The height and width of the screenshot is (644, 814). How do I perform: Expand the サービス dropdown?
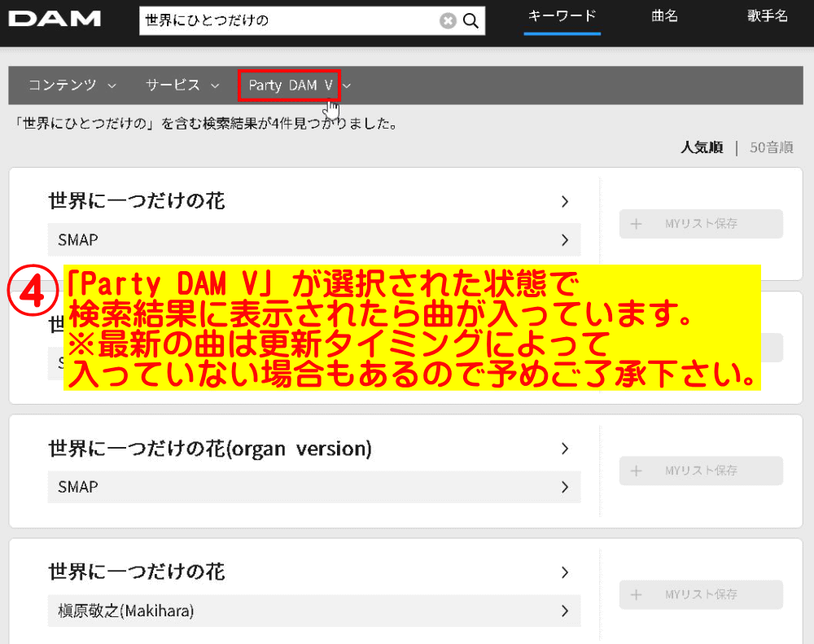[182, 85]
